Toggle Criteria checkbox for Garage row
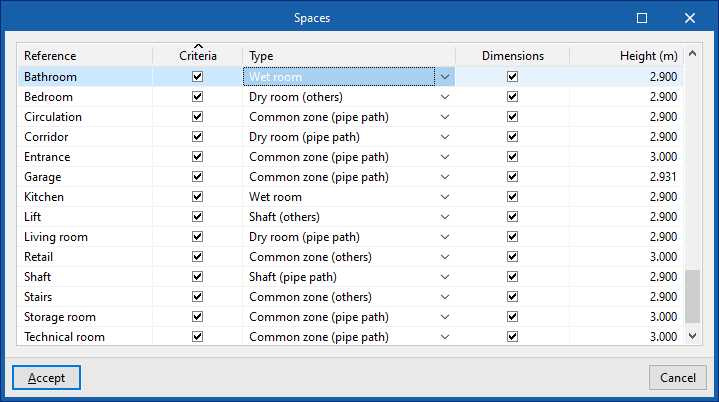Image resolution: width=719 pixels, height=402 pixels. (x=197, y=177)
